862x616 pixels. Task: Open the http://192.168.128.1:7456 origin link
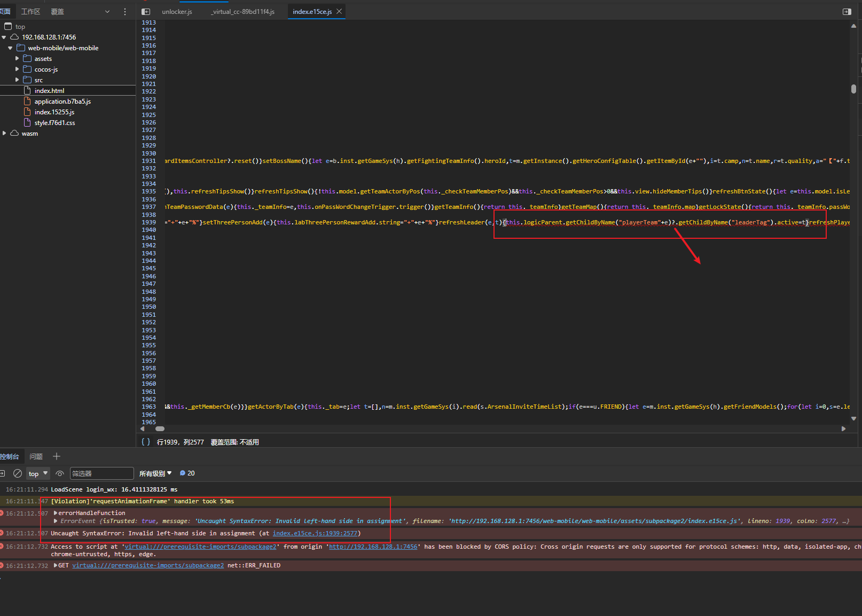point(373,547)
